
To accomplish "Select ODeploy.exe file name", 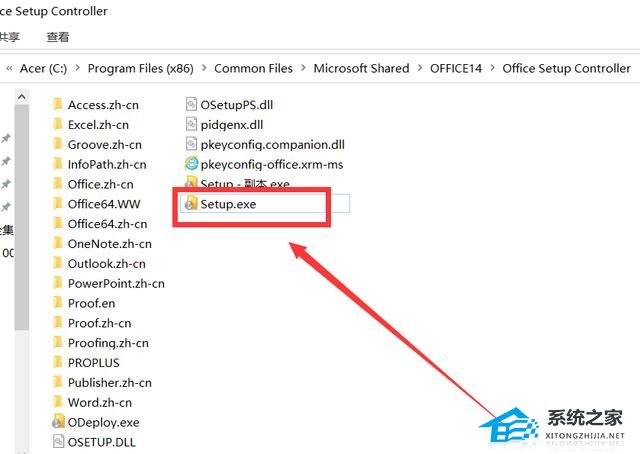I will point(104,422).
